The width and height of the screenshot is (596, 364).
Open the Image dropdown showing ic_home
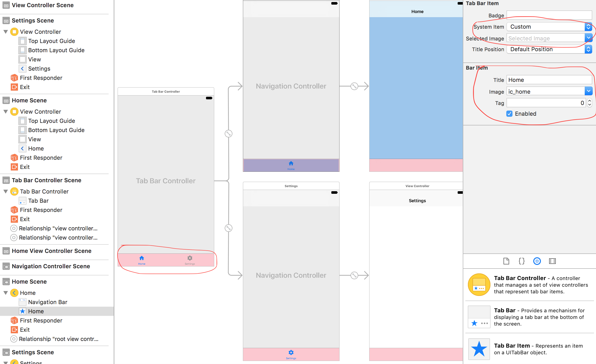pyautogui.click(x=589, y=91)
